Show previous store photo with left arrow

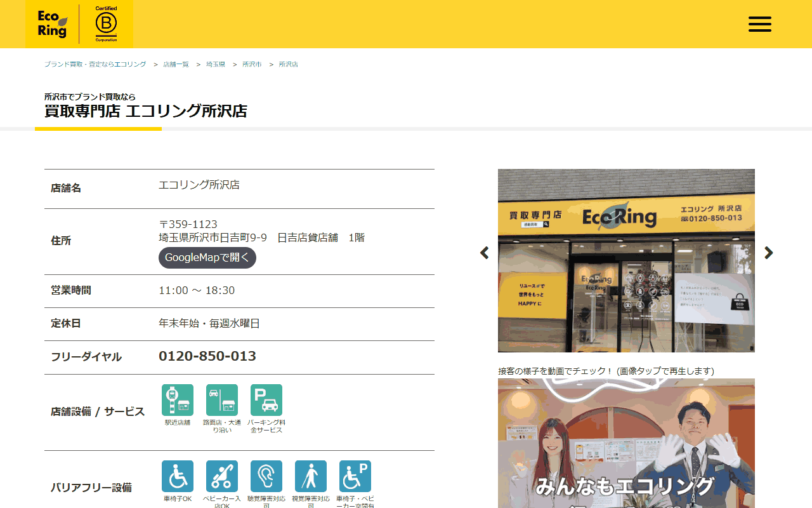[x=485, y=253]
